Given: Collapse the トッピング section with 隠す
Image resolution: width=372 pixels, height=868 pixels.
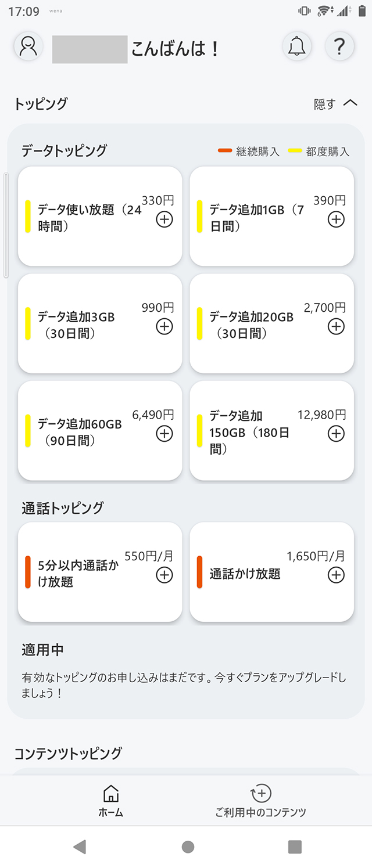Looking at the screenshot, I should pyautogui.click(x=325, y=104).
